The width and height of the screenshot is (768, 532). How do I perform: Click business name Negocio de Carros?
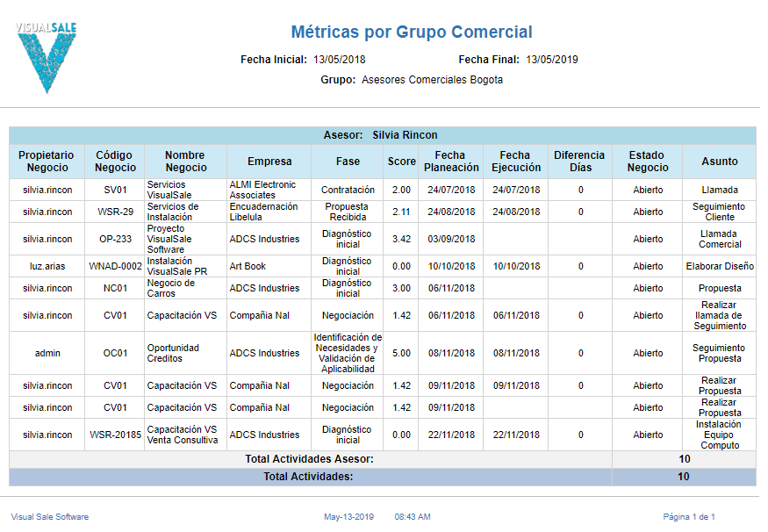click(x=170, y=289)
